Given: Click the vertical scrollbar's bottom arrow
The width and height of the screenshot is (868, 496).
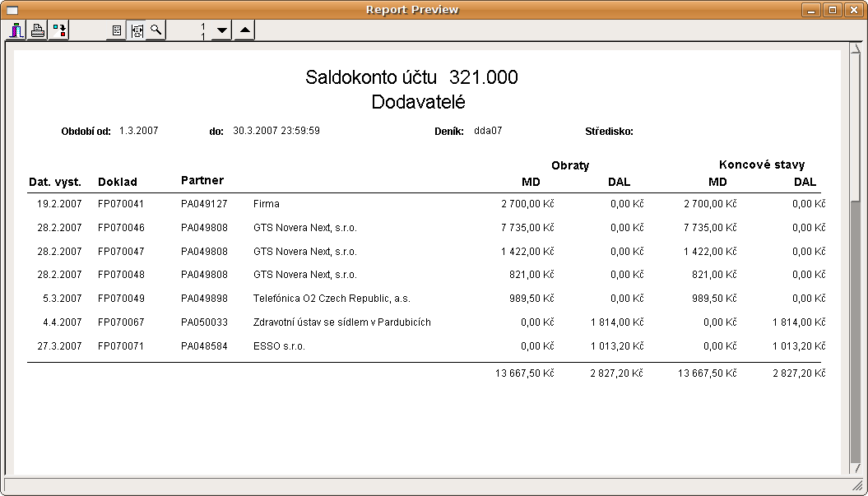Looking at the screenshot, I should click(x=856, y=467).
